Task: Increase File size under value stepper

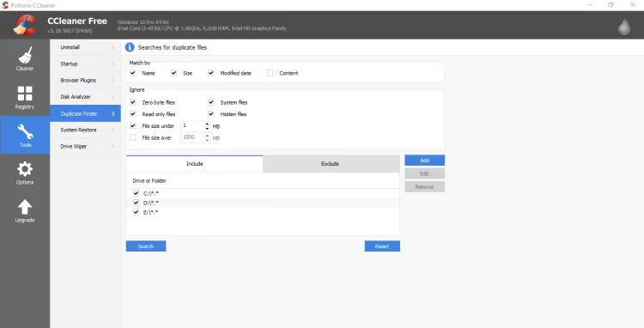Action: [x=207, y=124]
